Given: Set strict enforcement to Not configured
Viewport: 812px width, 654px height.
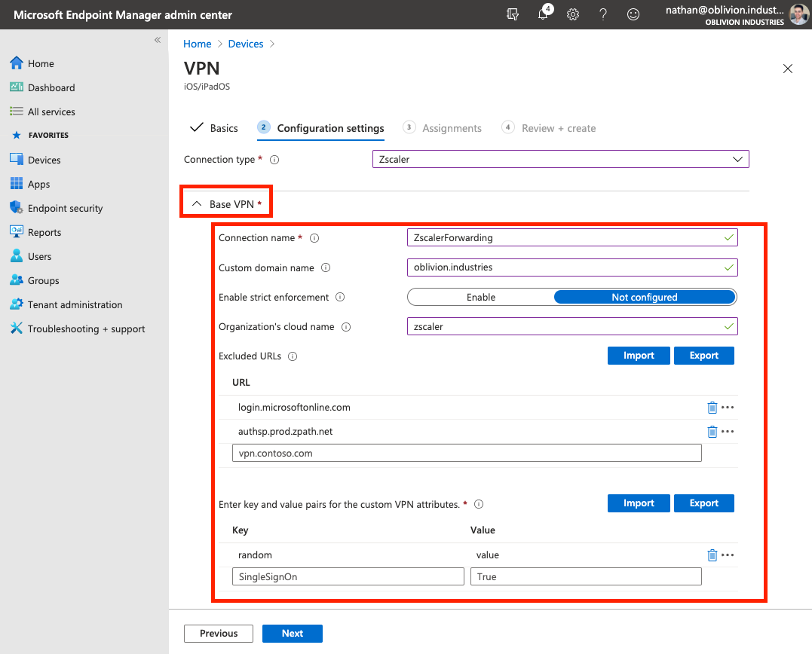Looking at the screenshot, I should click(644, 297).
